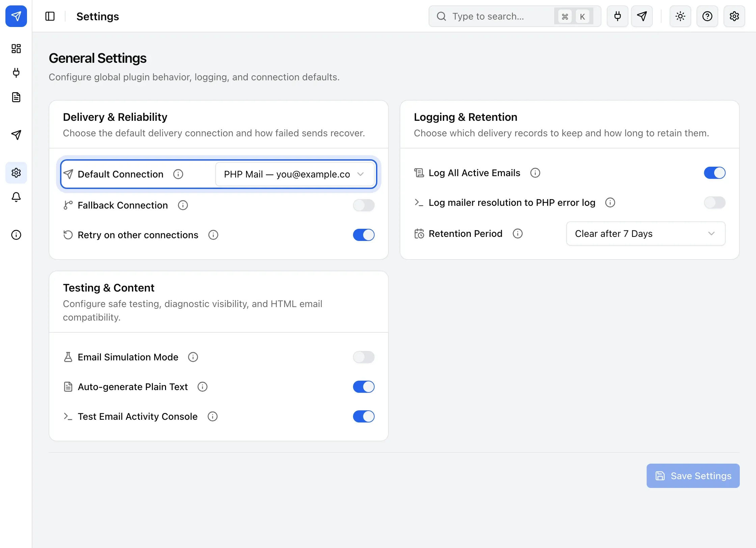This screenshot has height=548, width=756.
Task: Click the General Settings page title
Action: 98,58
